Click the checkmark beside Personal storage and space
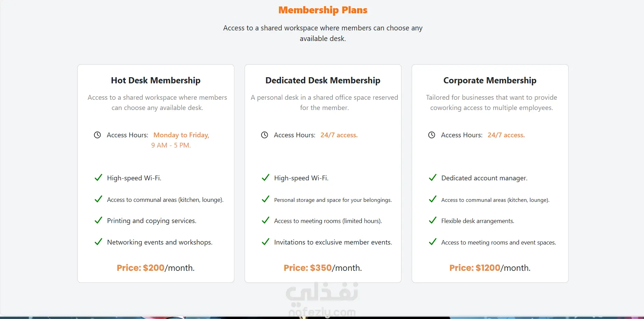Screen dimensions: 644x319 (265, 199)
